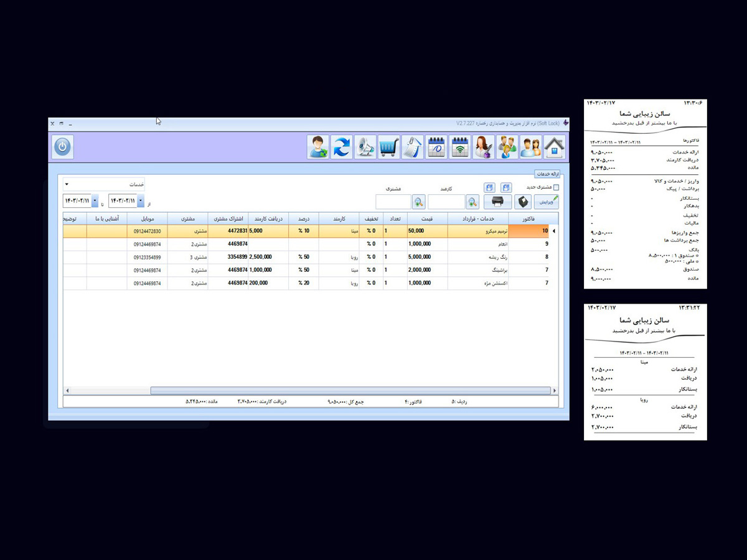Go to the Home dashboard icon
This screenshot has width=747, height=560.
tap(555, 147)
